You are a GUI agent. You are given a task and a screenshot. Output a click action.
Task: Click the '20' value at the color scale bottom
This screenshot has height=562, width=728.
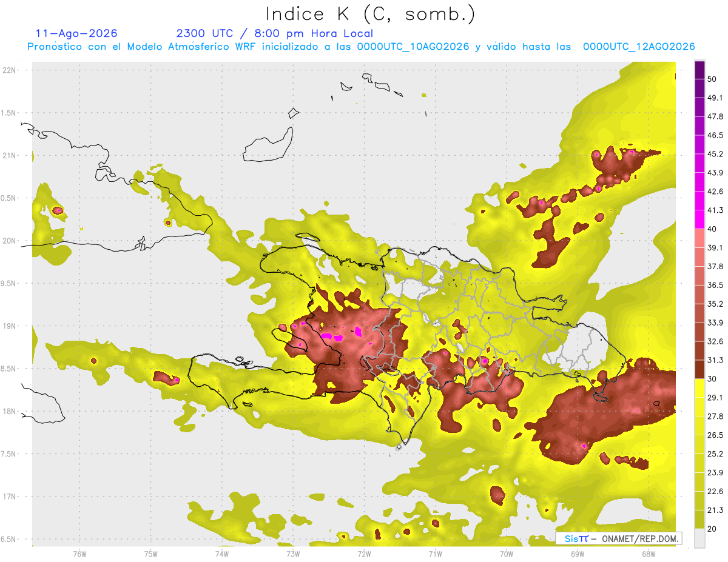(x=712, y=529)
